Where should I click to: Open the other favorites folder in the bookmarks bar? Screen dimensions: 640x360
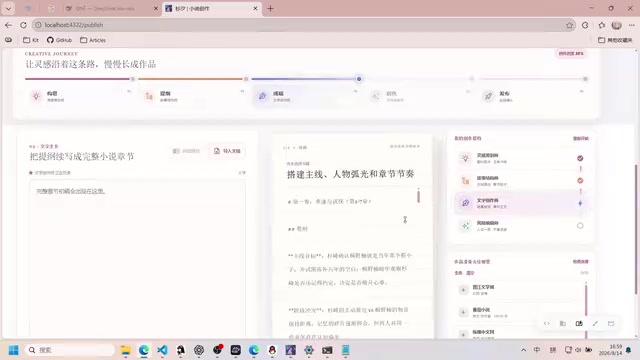pyautogui.click(x=615, y=40)
